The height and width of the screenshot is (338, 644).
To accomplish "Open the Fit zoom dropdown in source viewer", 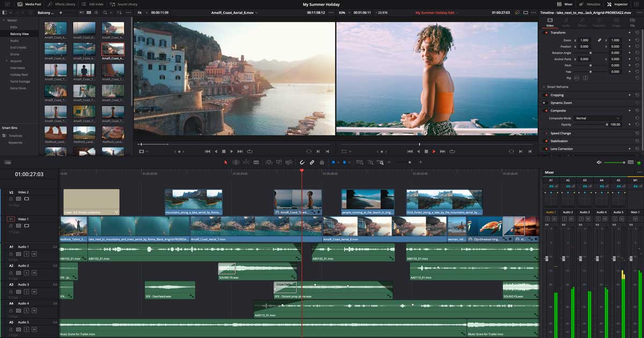I will 142,12.
